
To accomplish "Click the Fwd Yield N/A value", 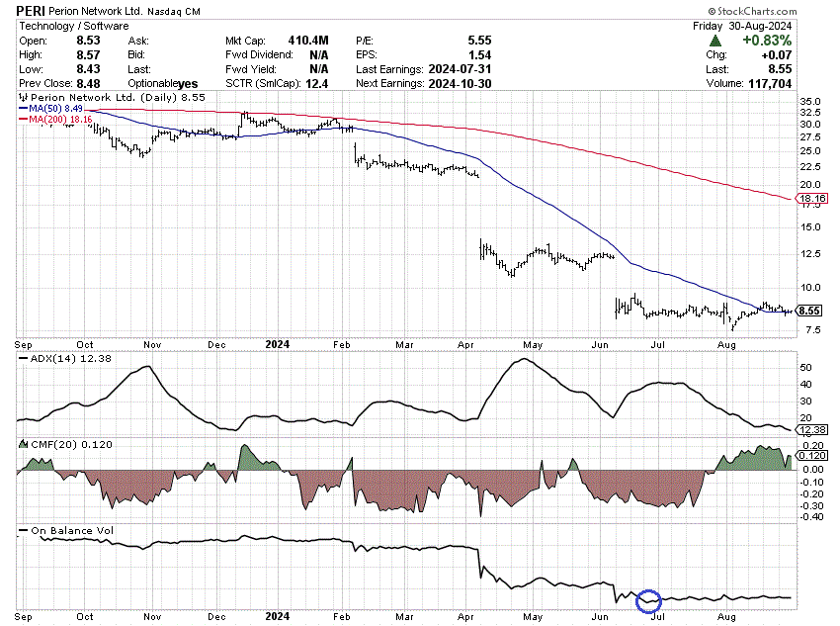I will pyautogui.click(x=319, y=69).
